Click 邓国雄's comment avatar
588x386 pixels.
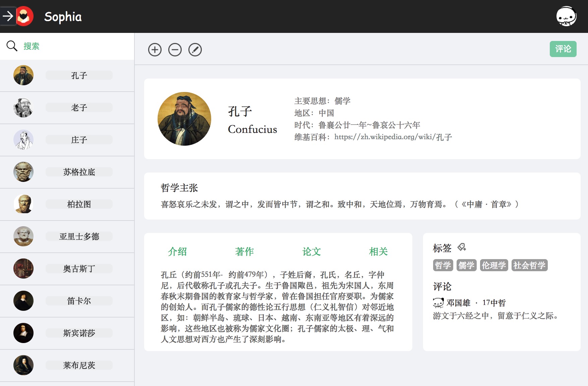[x=437, y=302]
